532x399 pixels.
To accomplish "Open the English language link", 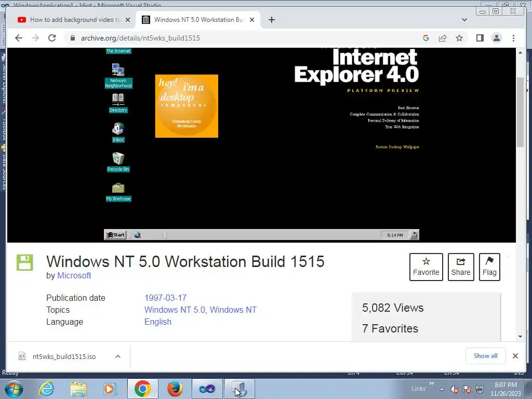I will pos(158,322).
